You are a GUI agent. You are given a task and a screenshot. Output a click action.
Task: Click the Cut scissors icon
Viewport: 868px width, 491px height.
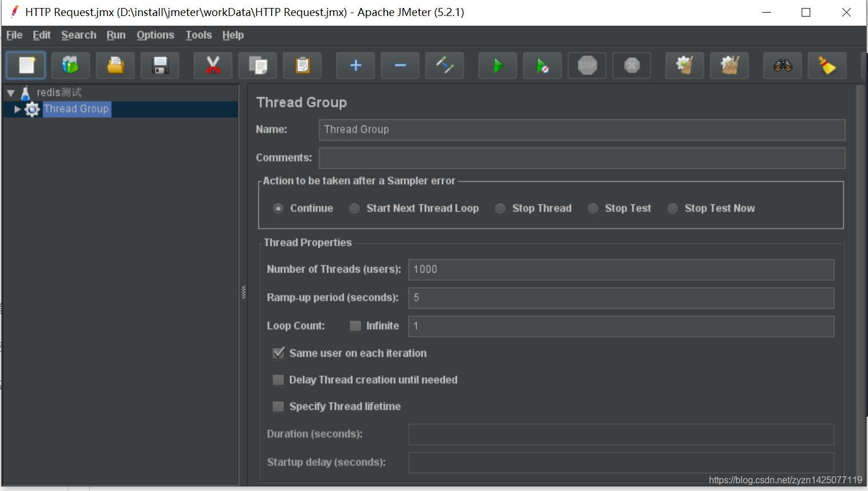point(213,65)
